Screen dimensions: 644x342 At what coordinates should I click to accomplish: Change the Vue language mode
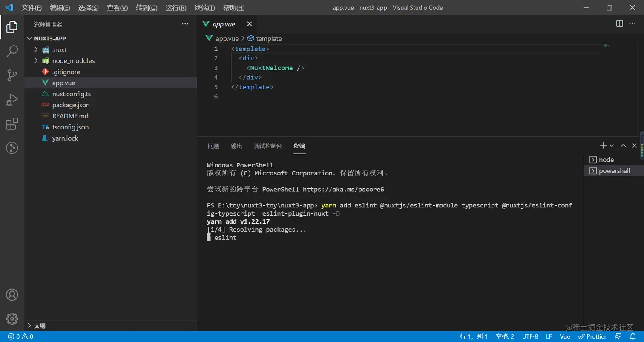click(x=565, y=336)
